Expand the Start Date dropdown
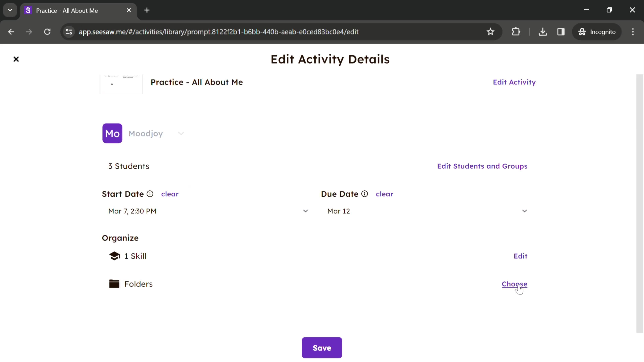The image size is (644, 362). [306, 211]
